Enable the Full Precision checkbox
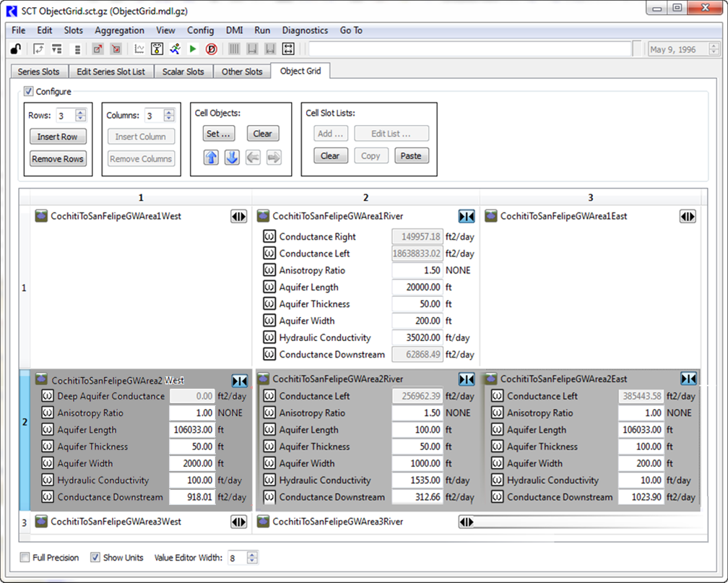Screen dimensions: 728x583 (25, 558)
